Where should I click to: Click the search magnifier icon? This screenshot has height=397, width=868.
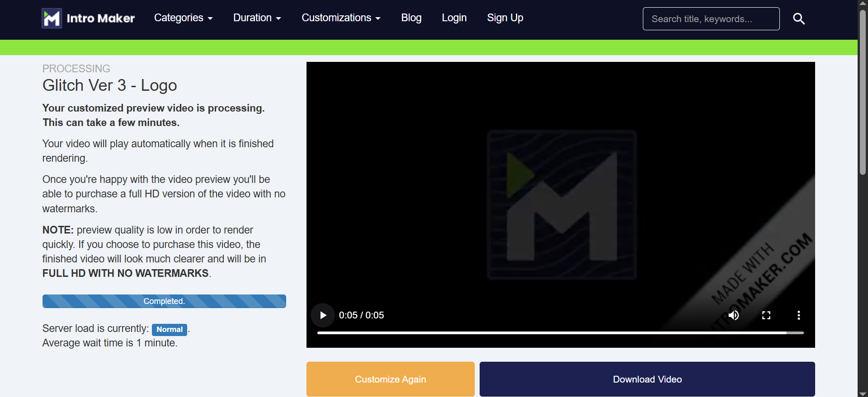[x=799, y=19]
